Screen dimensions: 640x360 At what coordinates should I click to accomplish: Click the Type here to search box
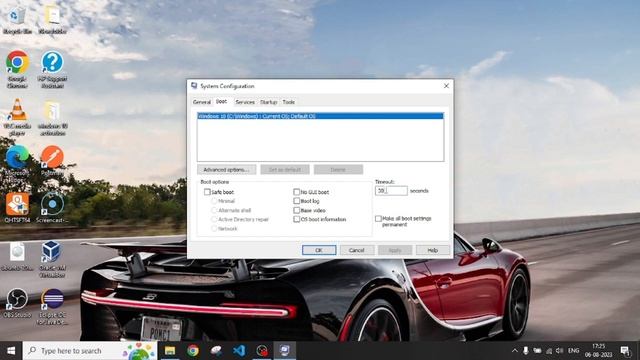point(90,351)
